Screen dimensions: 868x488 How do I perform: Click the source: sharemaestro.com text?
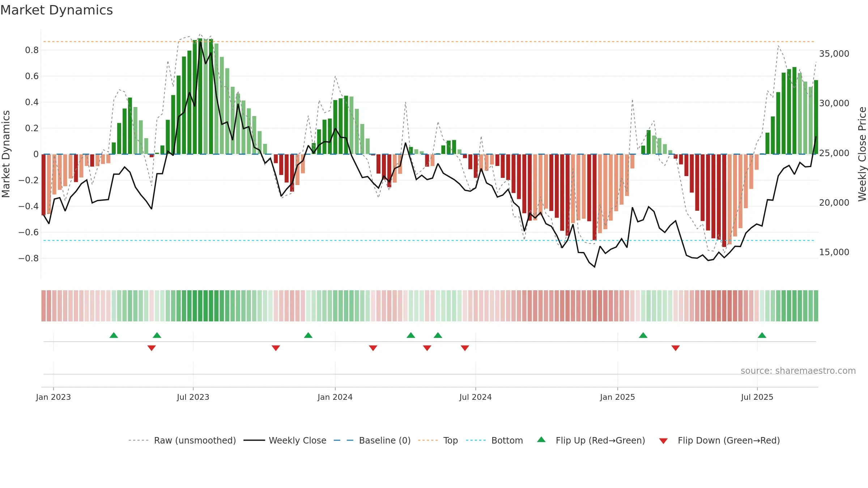[798, 371]
